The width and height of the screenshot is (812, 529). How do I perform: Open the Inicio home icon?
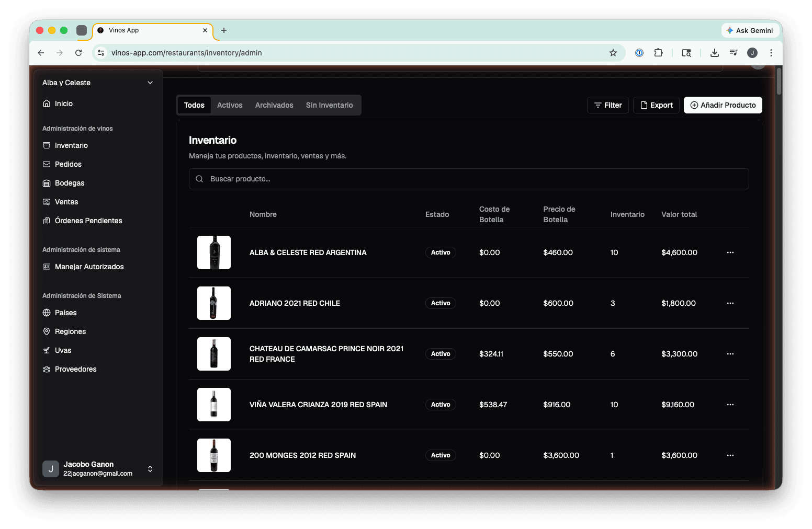[48, 103]
